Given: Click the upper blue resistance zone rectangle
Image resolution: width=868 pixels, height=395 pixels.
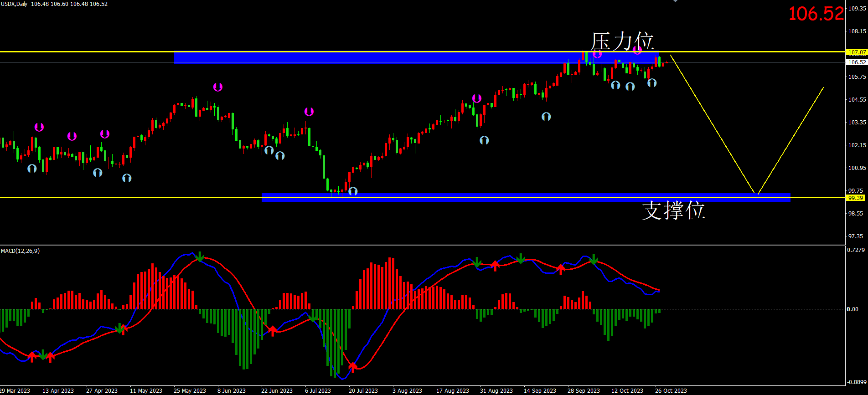Looking at the screenshot, I should click(x=365, y=58).
